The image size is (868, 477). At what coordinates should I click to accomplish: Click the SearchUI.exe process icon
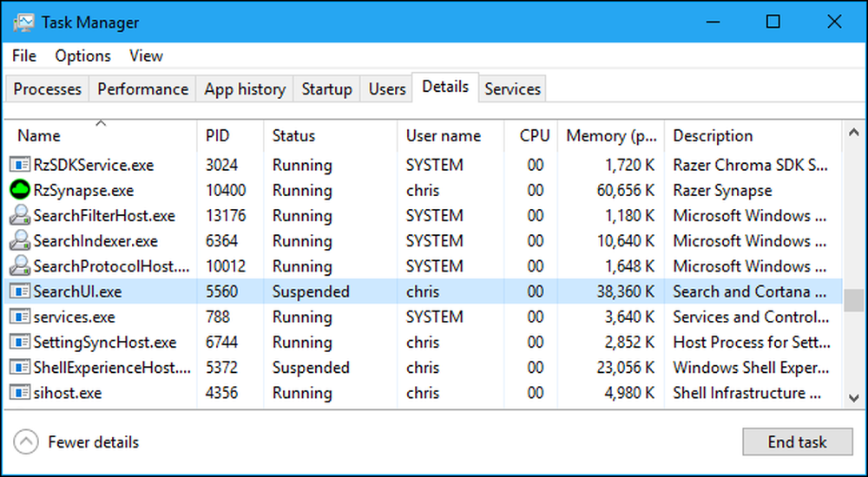[20, 291]
